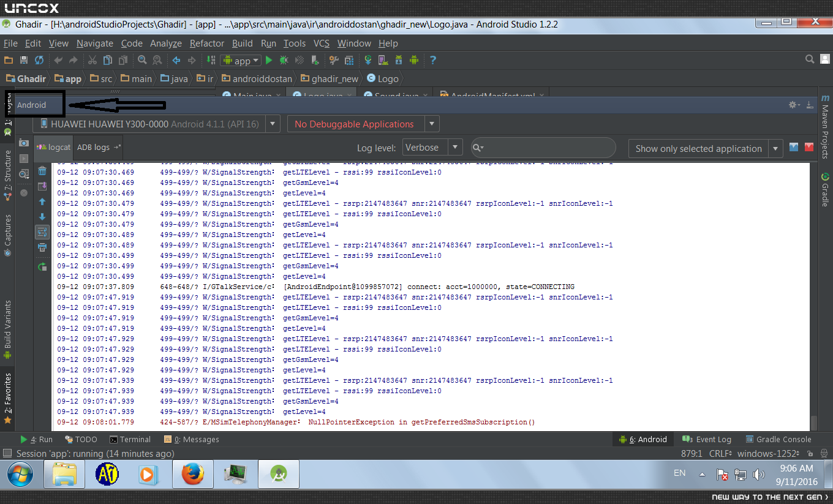
Task: Click the Project Structure icon
Action: tap(349, 60)
